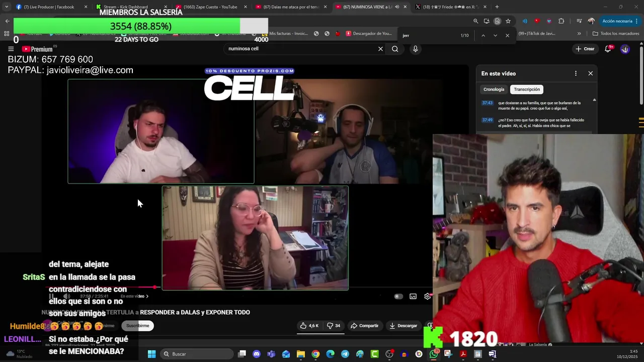Image resolution: width=644 pixels, height=362 pixels.
Task: Close the find-in-page bar
Action: pos(507,36)
